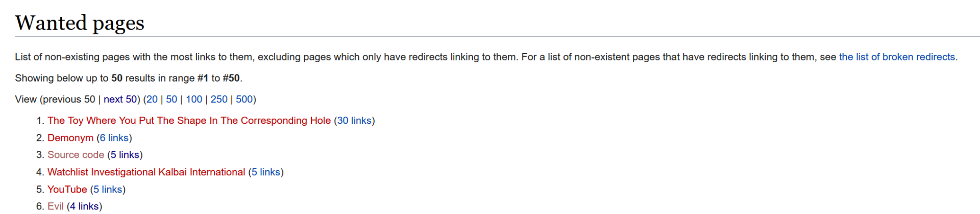View the 30 links to the Toy page
The image size is (980, 214).
coord(354,121)
